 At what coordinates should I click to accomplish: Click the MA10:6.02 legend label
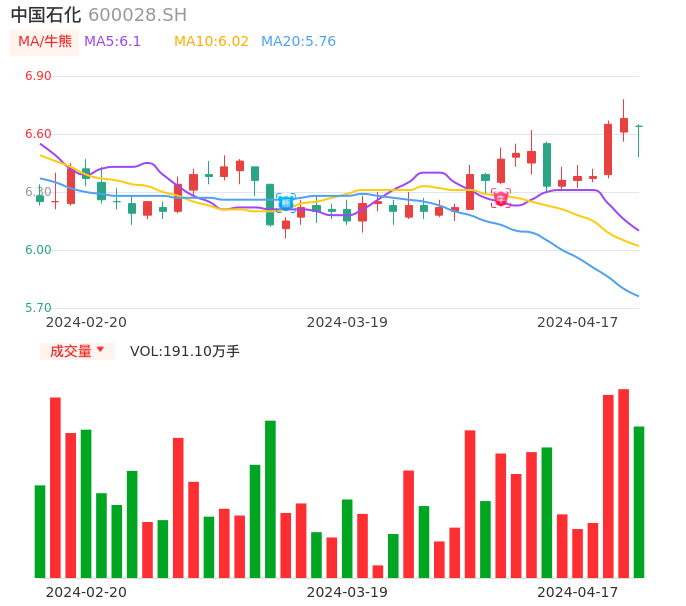click(211, 42)
